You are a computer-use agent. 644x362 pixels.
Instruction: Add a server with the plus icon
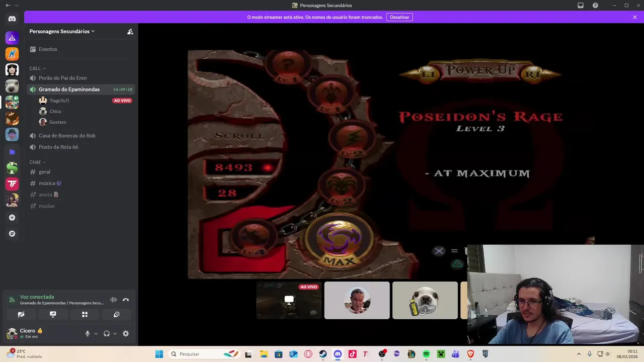(x=12, y=218)
